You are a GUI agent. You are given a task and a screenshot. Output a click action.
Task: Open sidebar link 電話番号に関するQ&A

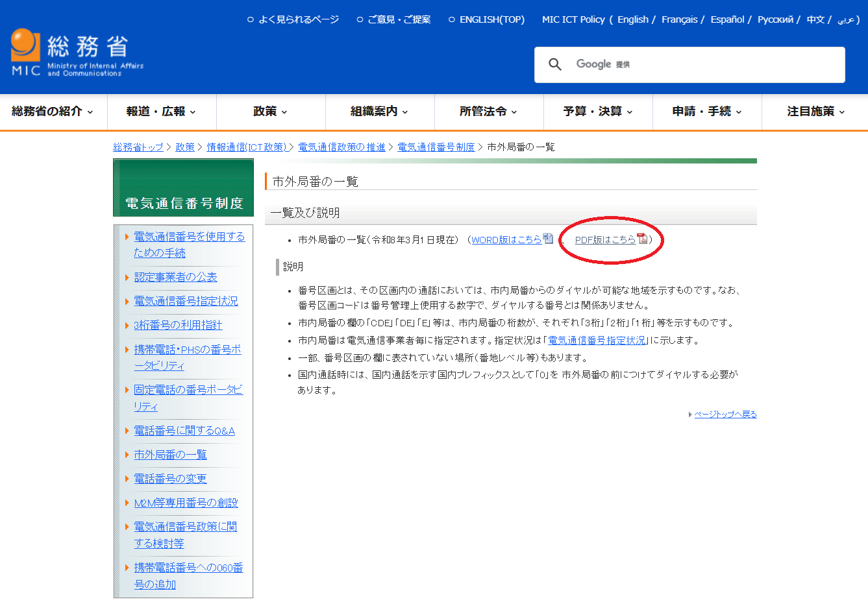click(184, 431)
